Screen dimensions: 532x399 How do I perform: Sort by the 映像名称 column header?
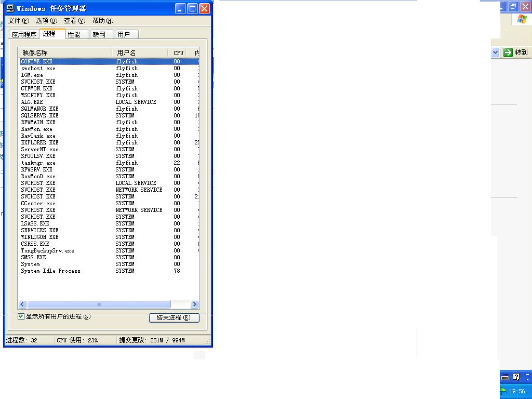coord(65,52)
